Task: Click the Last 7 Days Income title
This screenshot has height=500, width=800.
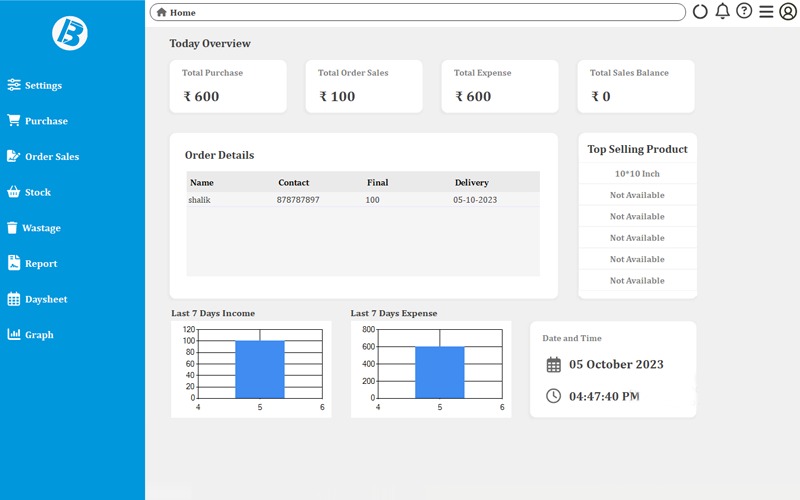Action: click(213, 313)
